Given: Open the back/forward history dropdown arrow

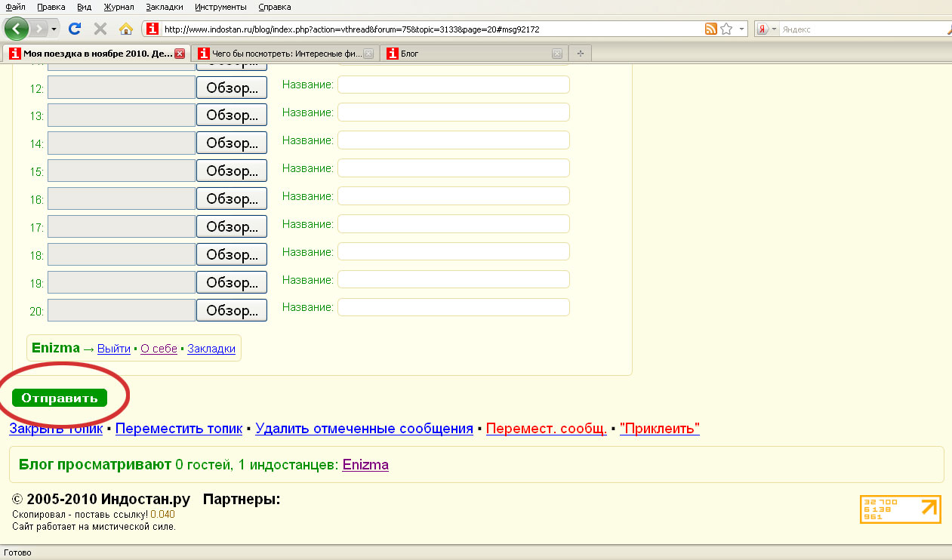Looking at the screenshot, I should point(54,29).
